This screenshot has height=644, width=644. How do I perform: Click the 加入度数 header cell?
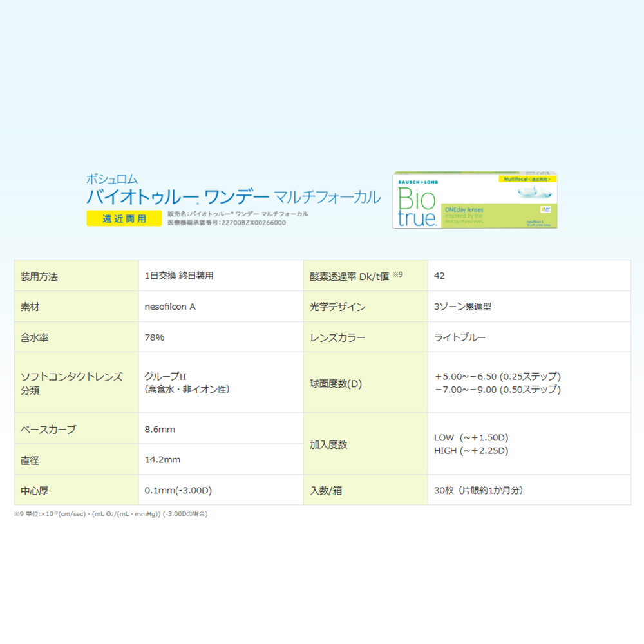pyautogui.click(x=366, y=444)
